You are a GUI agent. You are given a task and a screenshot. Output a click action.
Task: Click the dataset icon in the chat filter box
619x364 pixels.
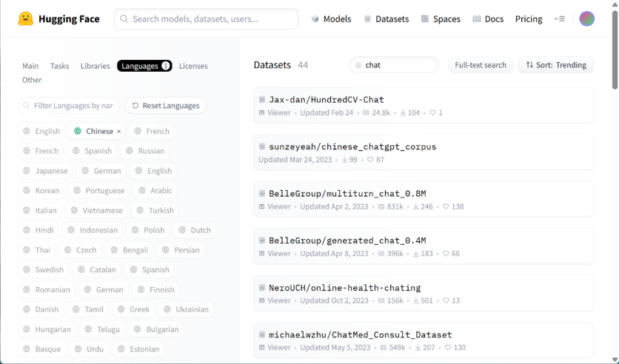358,65
